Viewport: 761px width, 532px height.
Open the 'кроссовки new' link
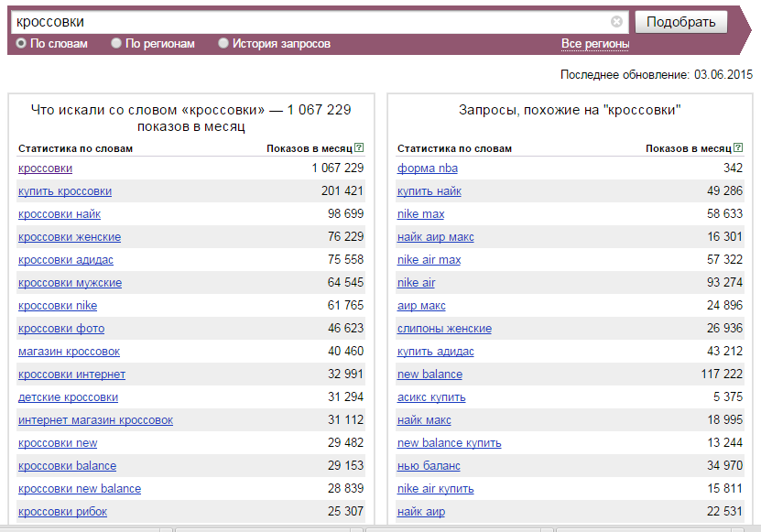(58, 442)
